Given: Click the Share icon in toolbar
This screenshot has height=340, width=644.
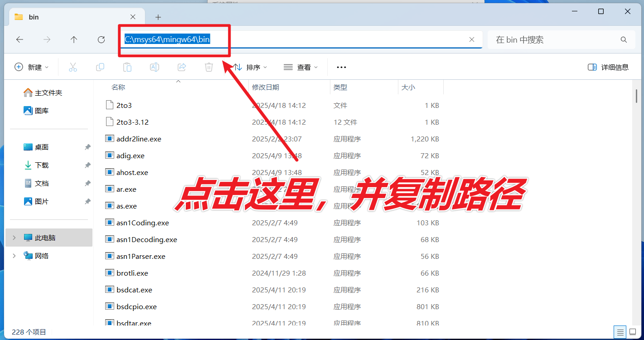Looking at the screenshot, I should click(182, 67).
